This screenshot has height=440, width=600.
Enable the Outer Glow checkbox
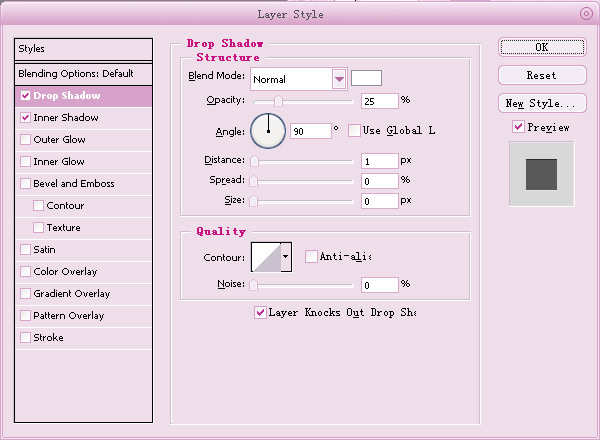point(25,139)
